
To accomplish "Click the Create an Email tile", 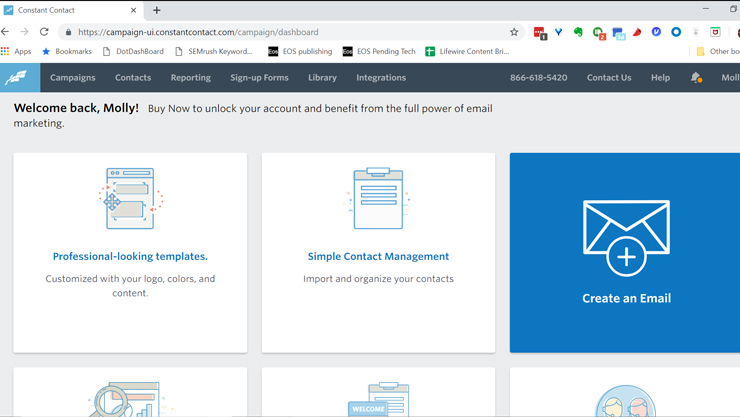I will pos(625,252).
